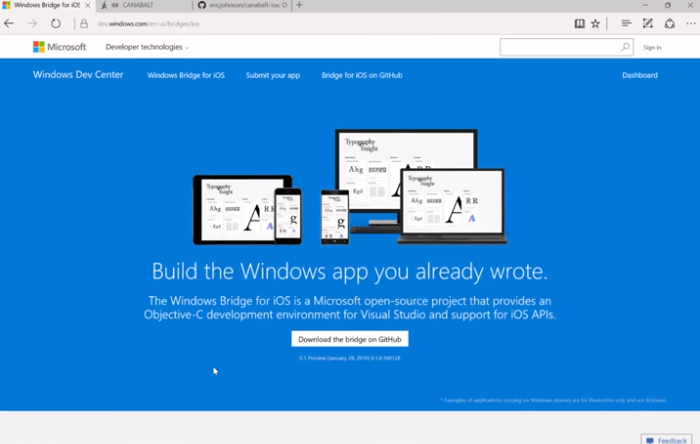This screenshot has height=444, width=700.
Task: Click the Microsoft logo
Action: 59,47
